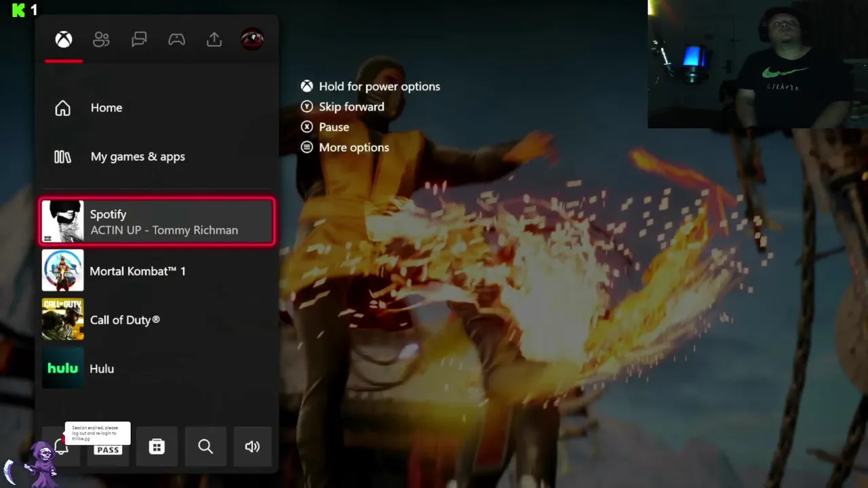This screenshot has height=488, width=868.
Task: Open the Search magnifier
Action: point(205,446)
